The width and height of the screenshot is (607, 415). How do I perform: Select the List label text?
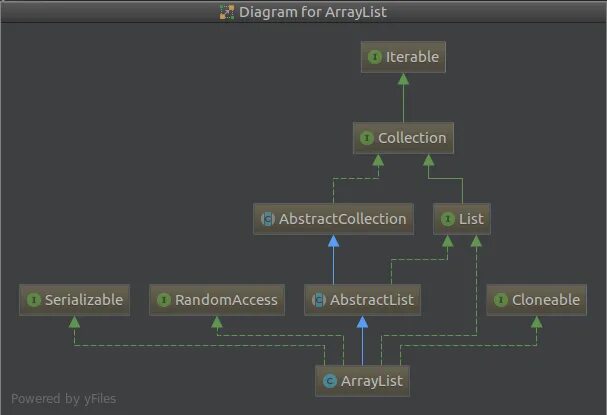click(x=471, y=219)
